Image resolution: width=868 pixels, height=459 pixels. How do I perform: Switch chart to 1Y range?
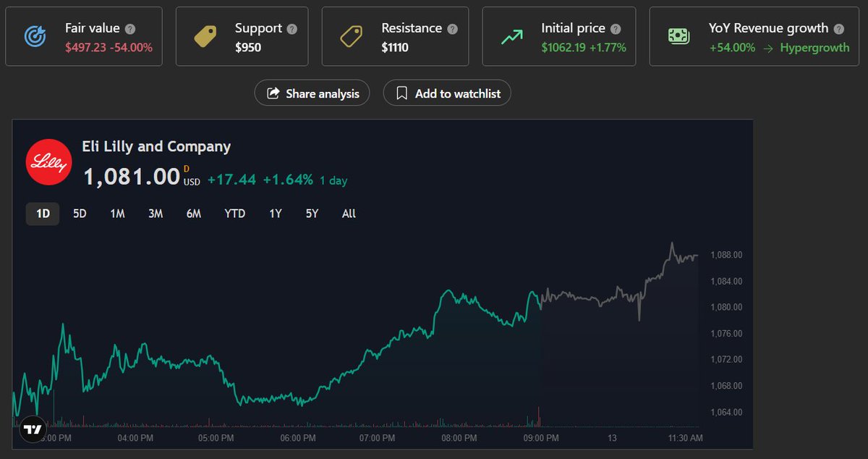point(276,214)
